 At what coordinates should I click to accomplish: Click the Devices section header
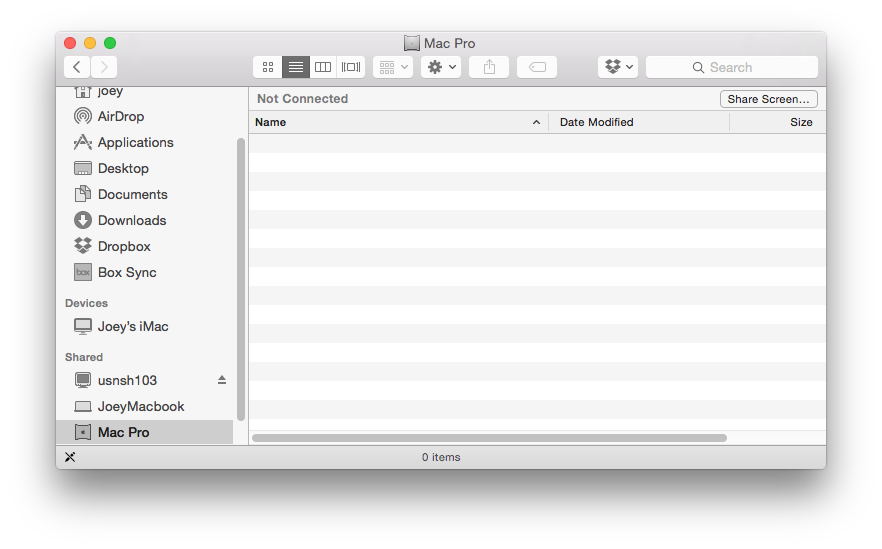pos(86,303)
